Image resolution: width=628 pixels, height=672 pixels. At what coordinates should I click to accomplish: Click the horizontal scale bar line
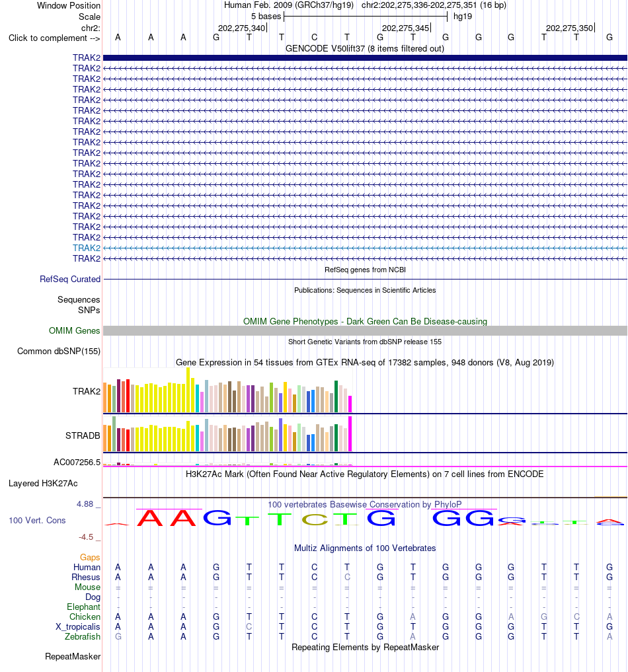coord(365,17)
